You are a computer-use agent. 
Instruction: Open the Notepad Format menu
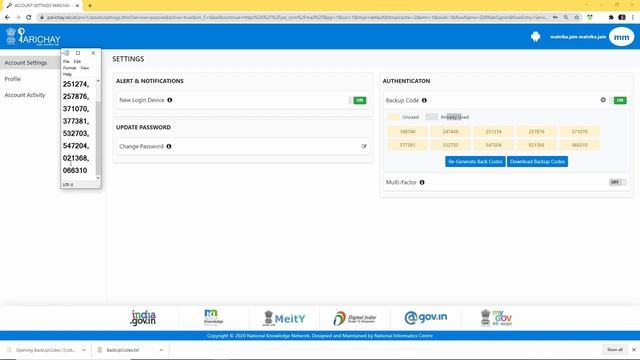[69, 68]
